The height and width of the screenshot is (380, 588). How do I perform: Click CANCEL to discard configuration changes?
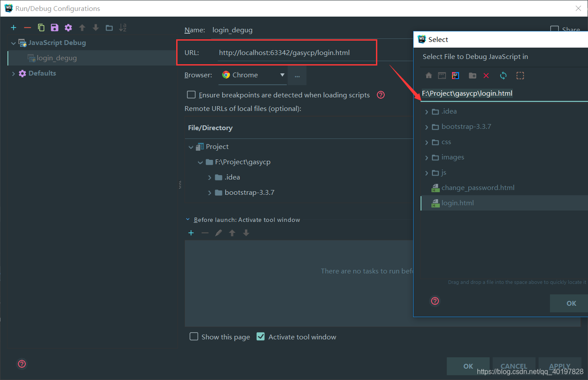coord(514,366)
